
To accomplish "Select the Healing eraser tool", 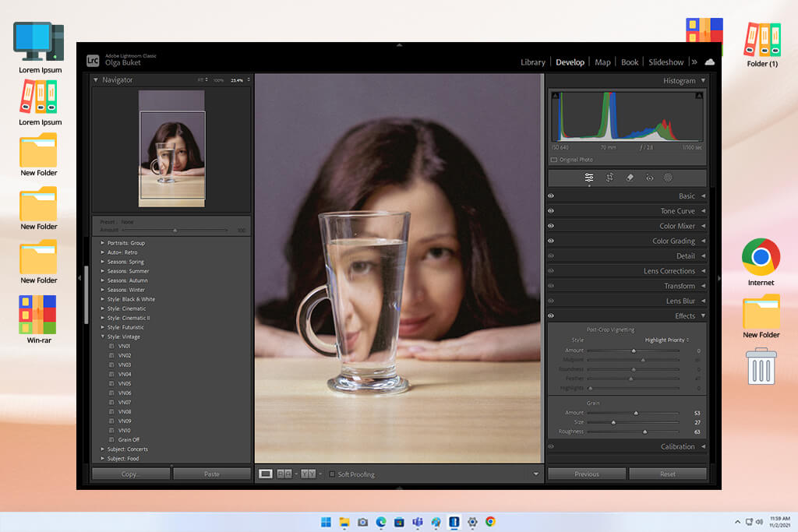I will click(630, 178).
